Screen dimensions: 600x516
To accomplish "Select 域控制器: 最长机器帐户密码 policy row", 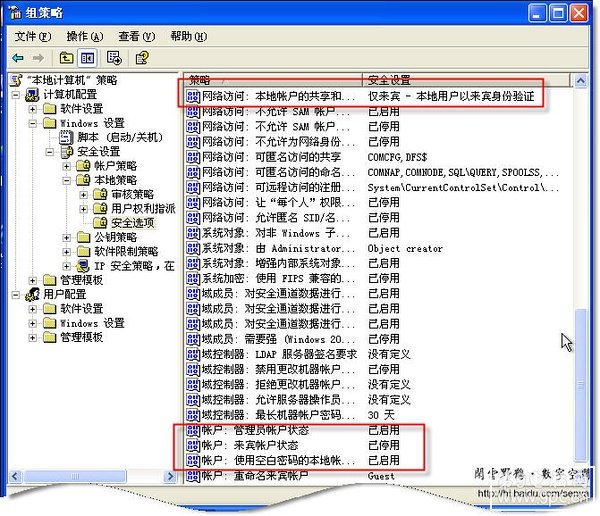I will [290, 415].
